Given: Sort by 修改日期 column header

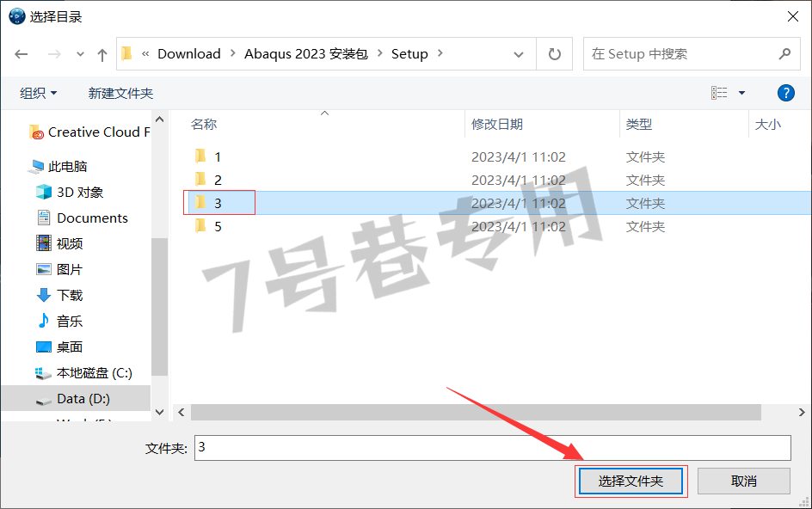Looking at the screenshot, I should 496,125.
